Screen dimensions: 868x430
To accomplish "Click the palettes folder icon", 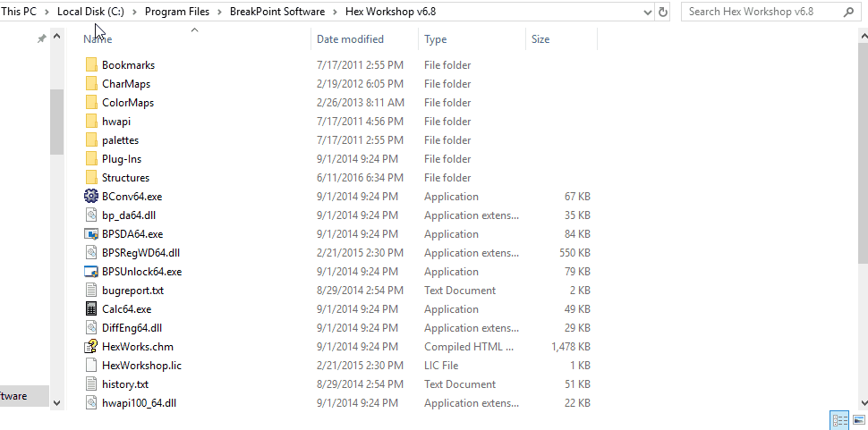I will click(x=91, y=139).
